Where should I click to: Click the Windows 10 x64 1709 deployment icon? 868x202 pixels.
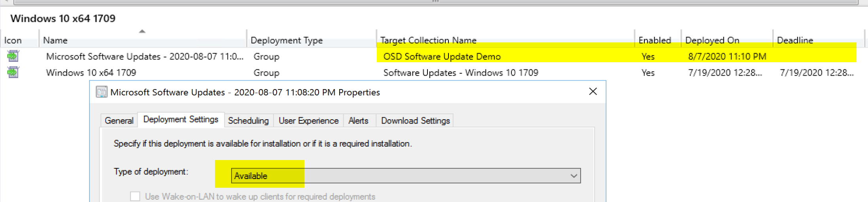click(13, 72)
